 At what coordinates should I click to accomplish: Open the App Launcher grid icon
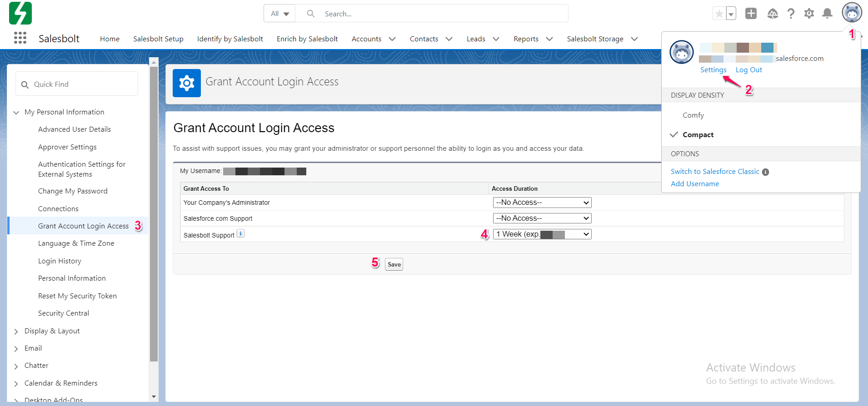(20, 38)
